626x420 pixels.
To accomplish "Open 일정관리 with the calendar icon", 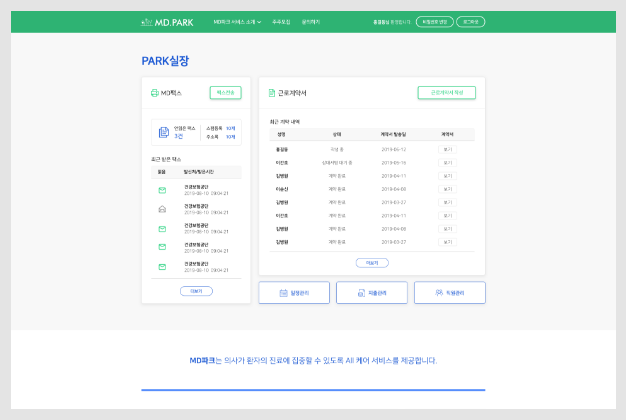I will 294,292.
